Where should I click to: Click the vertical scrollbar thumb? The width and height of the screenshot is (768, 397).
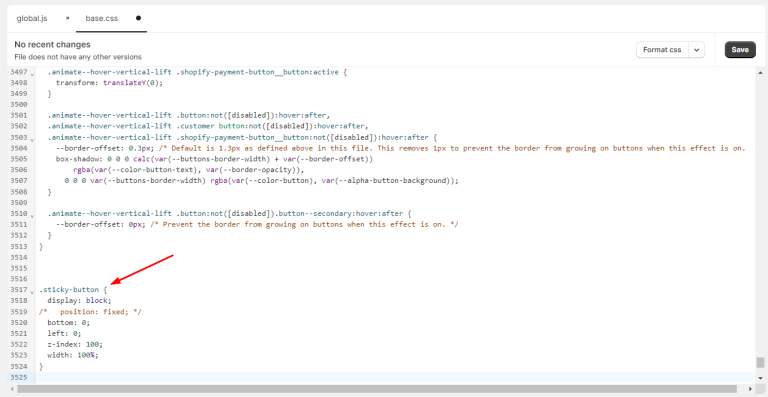pos(760,362)
